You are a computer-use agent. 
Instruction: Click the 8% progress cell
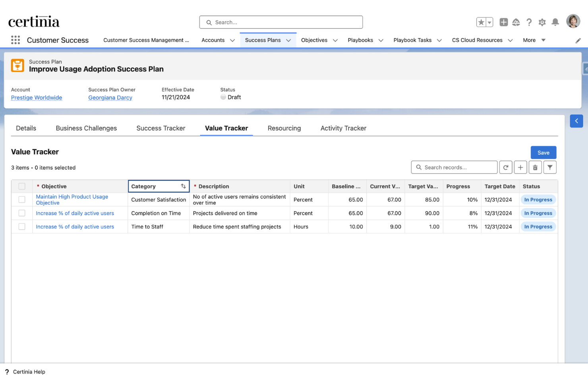(462, 213)
